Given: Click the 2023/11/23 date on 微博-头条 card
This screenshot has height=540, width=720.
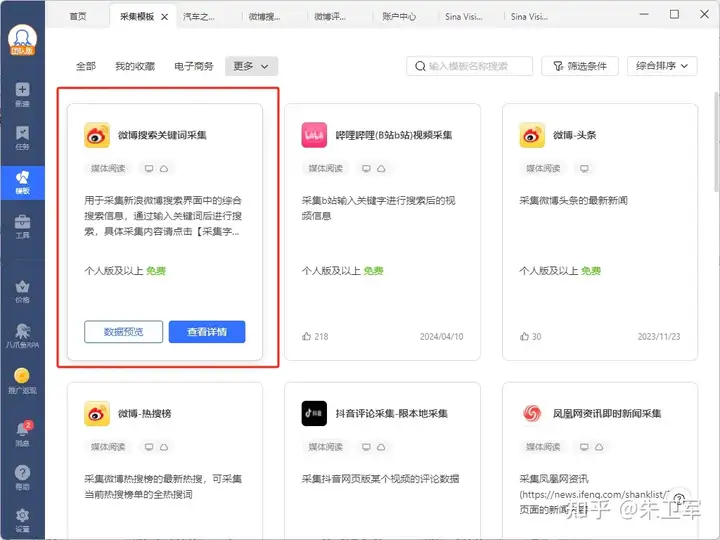Looking at the screenshot, I should [659, 337].
